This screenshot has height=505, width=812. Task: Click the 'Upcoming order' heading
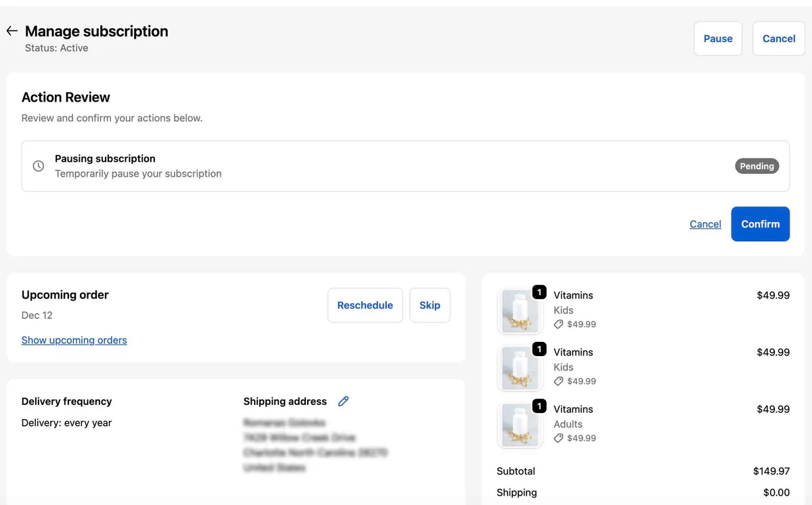coord(65,294)
